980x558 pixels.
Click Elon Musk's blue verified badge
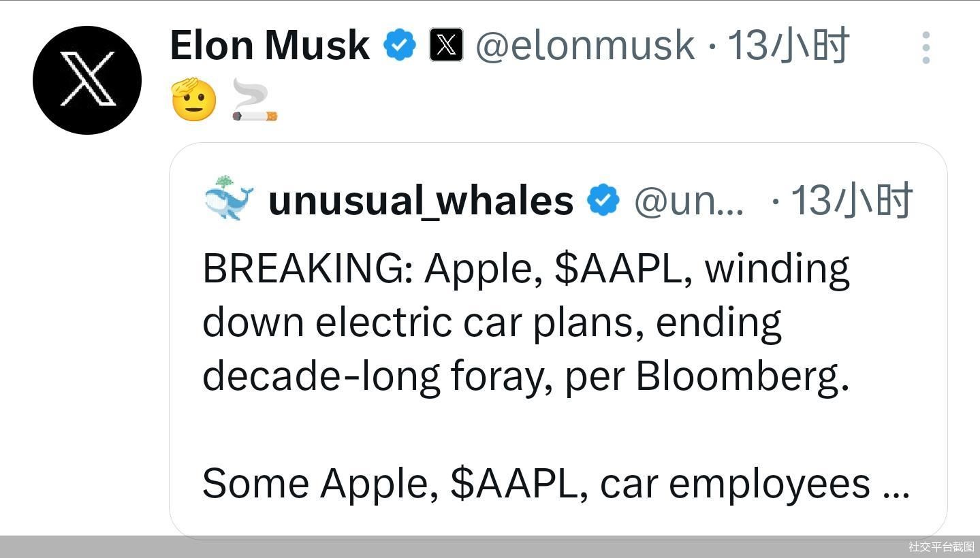(400, 46)
